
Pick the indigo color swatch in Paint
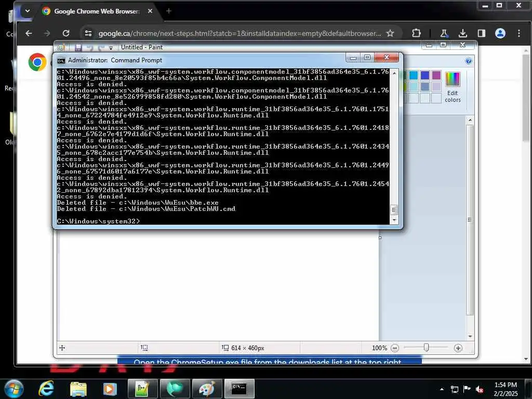coord(425,75)
